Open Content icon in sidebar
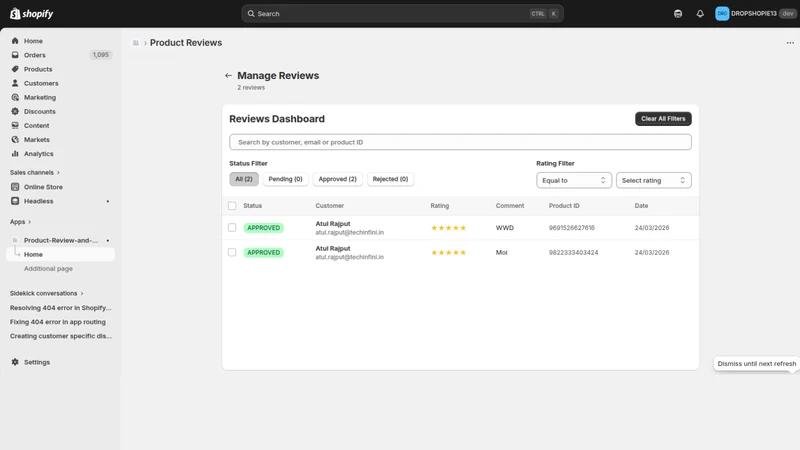800x450 pixels. [x=15, y=126]
